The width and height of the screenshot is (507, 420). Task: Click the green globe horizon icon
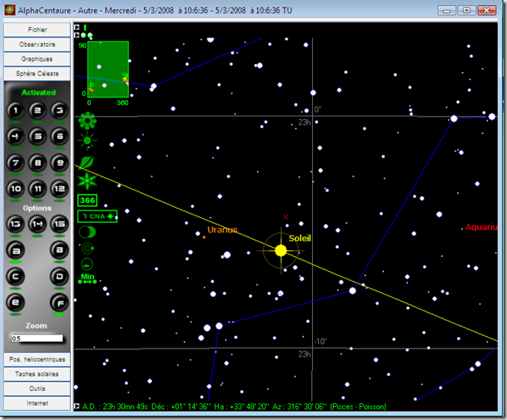(87, 264)
